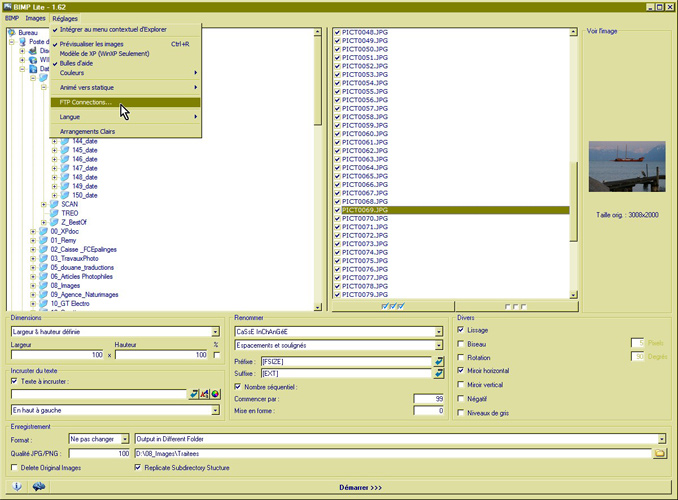
Task: Enable the Biseau checkbox
Action: click(x=460, y=343)
